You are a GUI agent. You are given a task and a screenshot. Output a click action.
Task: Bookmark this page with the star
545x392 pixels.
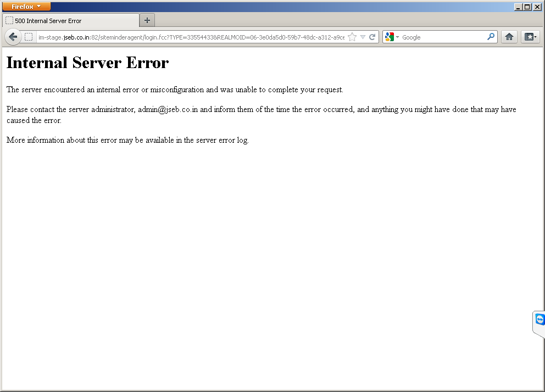pos(352,37)
